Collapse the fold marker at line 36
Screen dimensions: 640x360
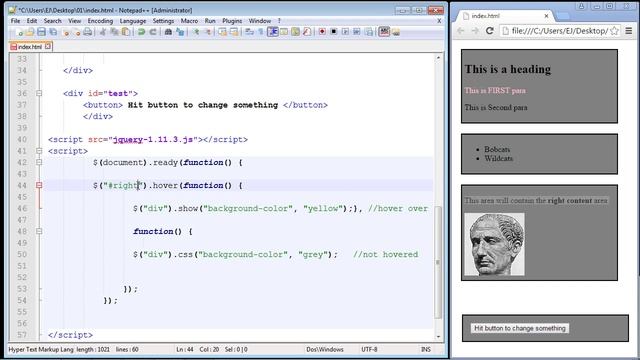click(39, 93)
